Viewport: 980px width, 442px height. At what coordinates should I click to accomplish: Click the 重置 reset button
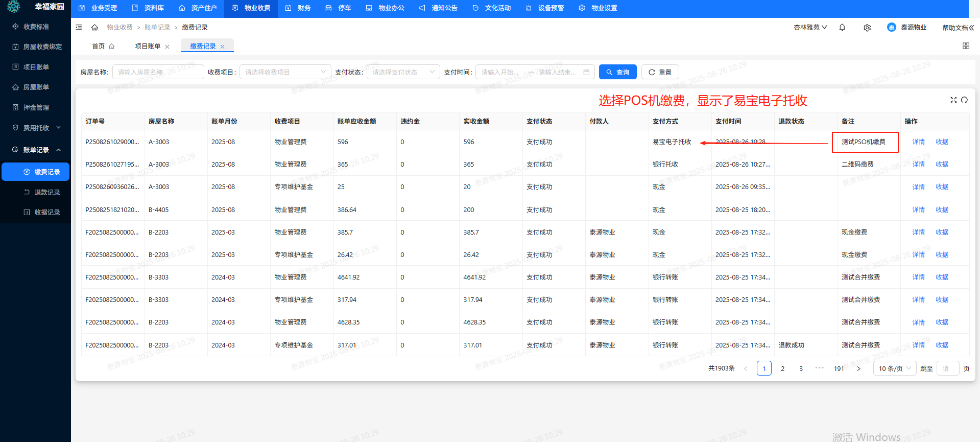pos(660,72)
